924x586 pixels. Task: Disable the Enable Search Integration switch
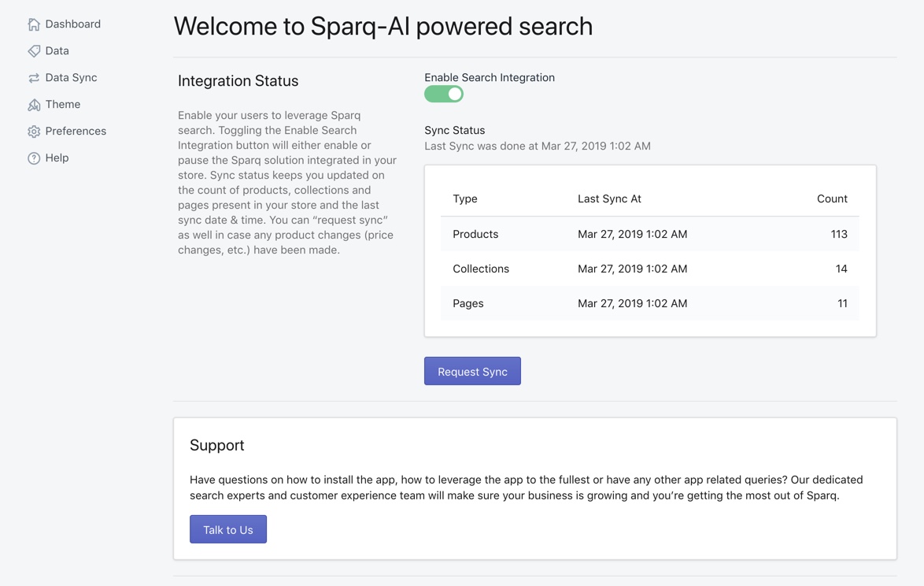tap(444, 95)
